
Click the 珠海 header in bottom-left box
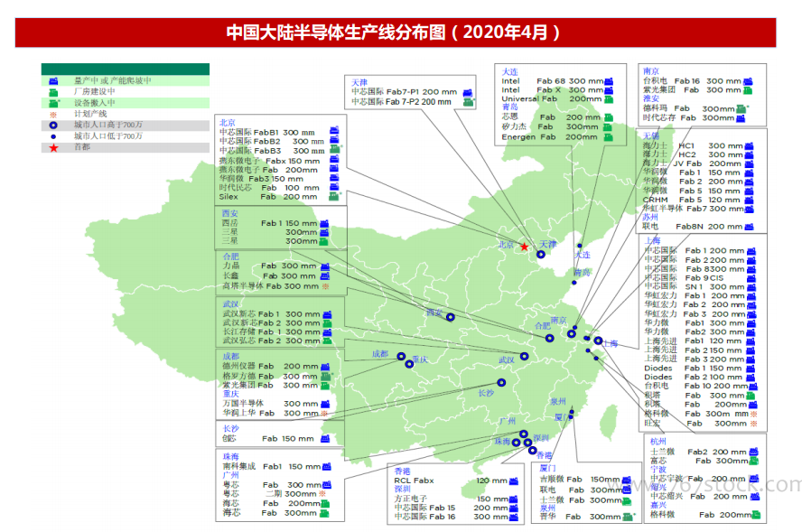pos(230,456)
